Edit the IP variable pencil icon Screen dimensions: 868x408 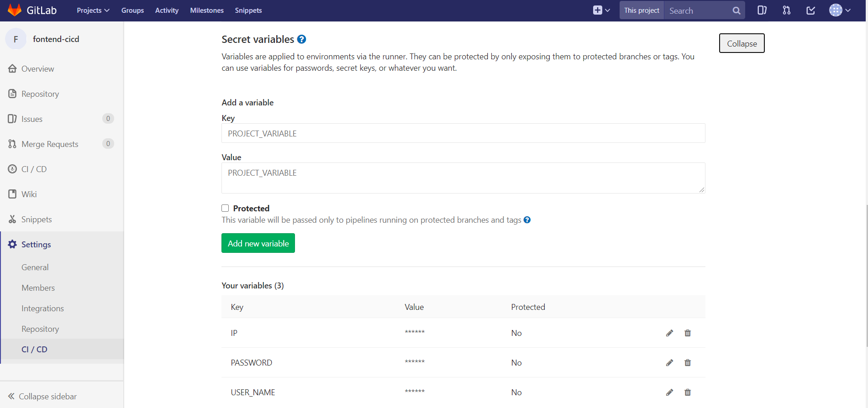point(669,333)
